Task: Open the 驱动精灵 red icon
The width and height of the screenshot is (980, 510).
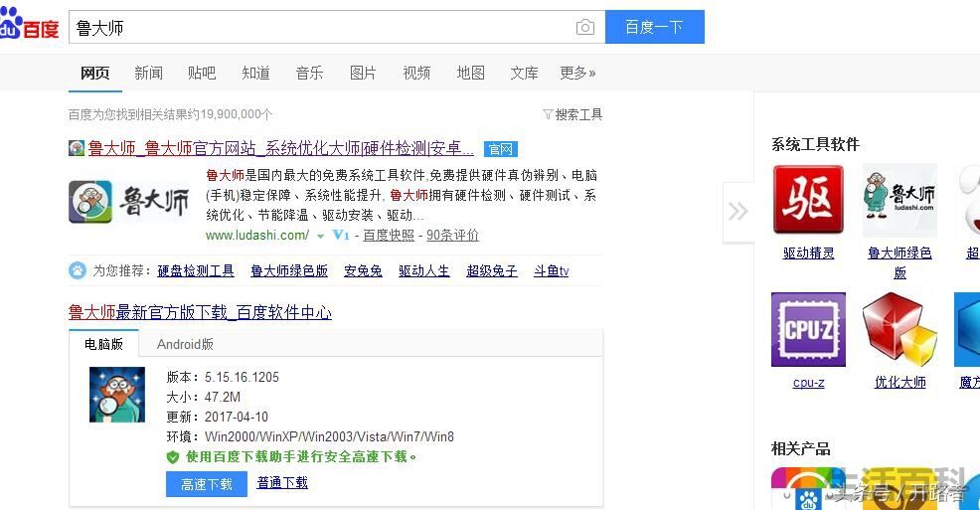Action: 808,200
